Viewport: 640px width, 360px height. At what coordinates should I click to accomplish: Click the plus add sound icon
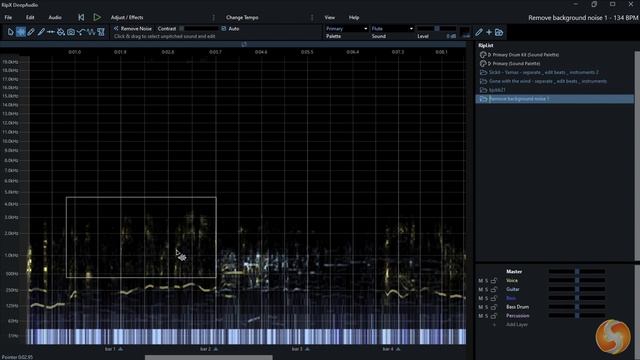point(489,32)
